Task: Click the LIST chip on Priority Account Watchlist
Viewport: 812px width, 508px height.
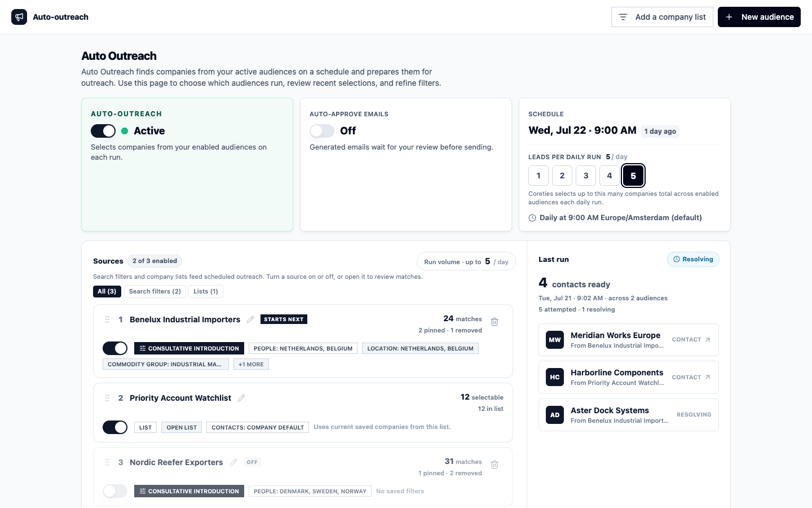Action: tap(145, 427)
